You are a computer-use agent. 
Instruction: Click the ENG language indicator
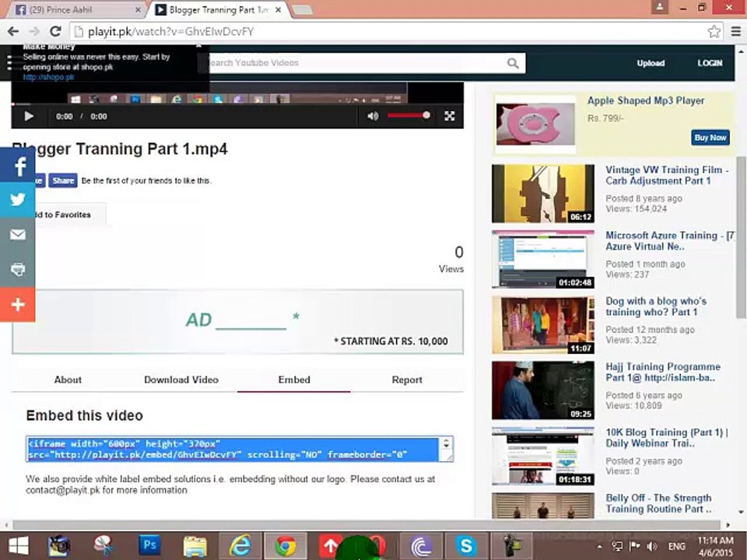coord(676,546)
